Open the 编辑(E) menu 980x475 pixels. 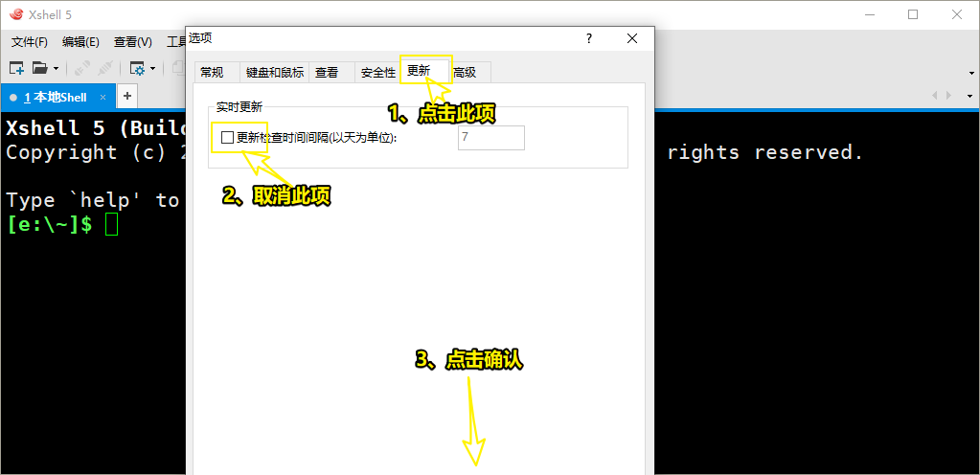(80, 42)
